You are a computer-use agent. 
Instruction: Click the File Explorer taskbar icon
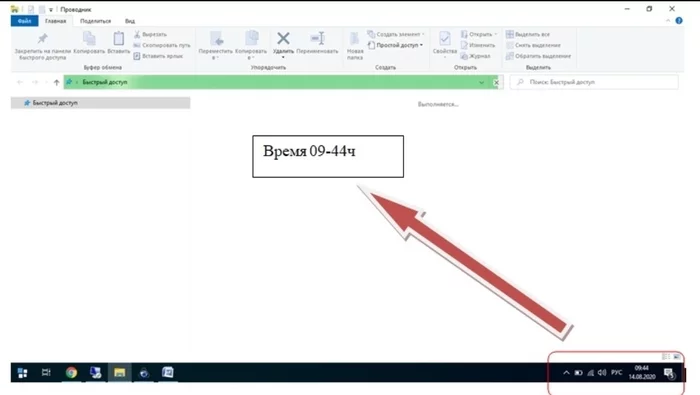coord(119,372)
